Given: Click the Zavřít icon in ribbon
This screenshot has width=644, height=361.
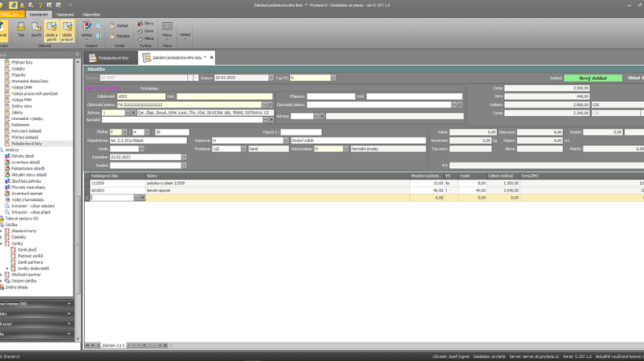Looking at the screenshot, I should click(36, 30).
